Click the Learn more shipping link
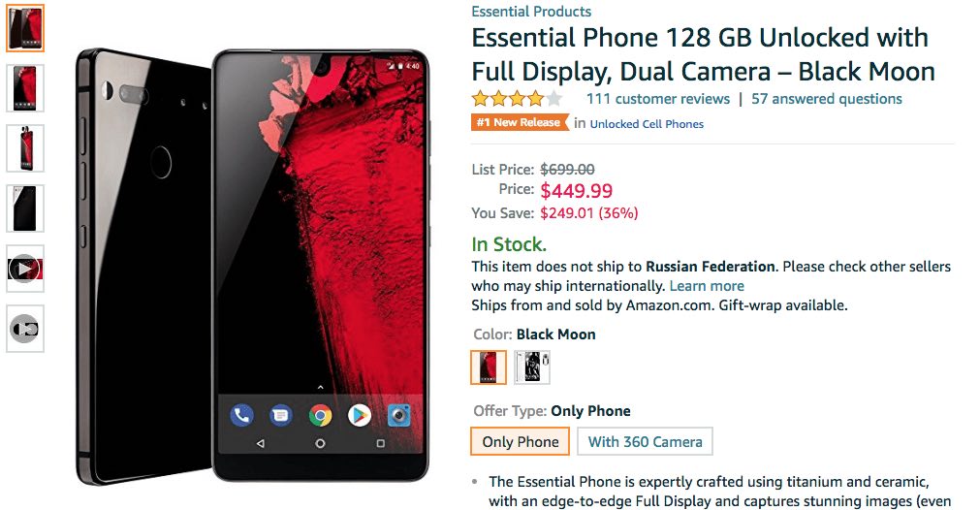The image size is (980, 510). point(707,286)
